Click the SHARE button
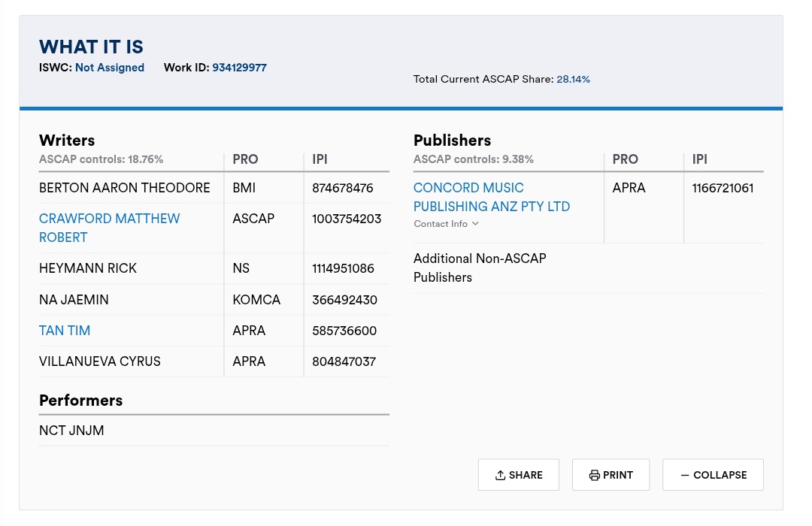 [x=518, y=475]
